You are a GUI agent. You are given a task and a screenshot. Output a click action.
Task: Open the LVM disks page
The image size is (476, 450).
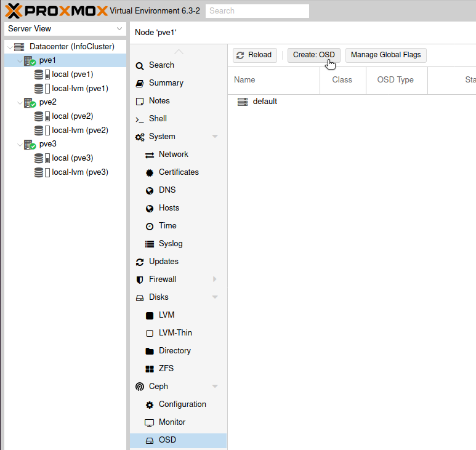pyautogui.click(x=178, y=315)
